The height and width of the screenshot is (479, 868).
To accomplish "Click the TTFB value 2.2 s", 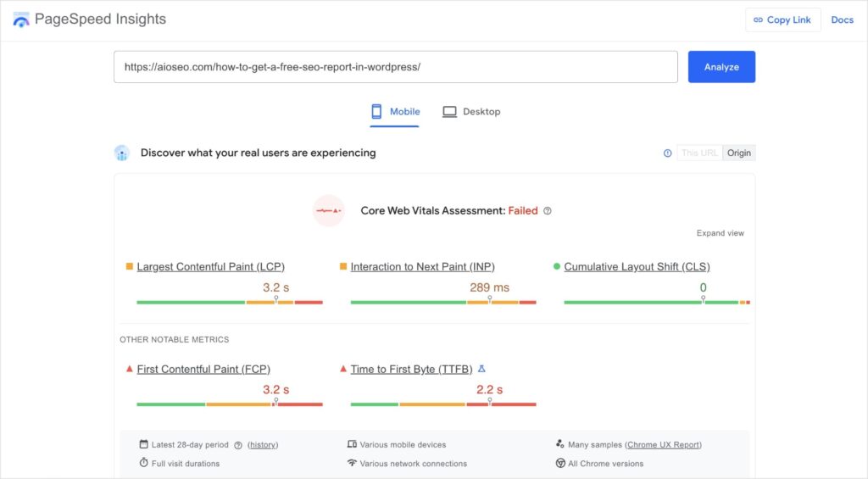I will [x=489, y=390].
